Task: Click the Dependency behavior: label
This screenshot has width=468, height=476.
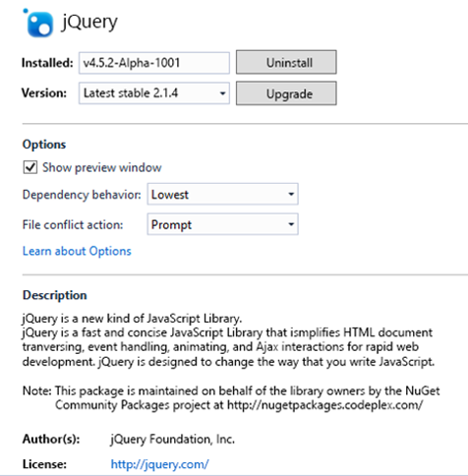Action: (x=82, y=195)
